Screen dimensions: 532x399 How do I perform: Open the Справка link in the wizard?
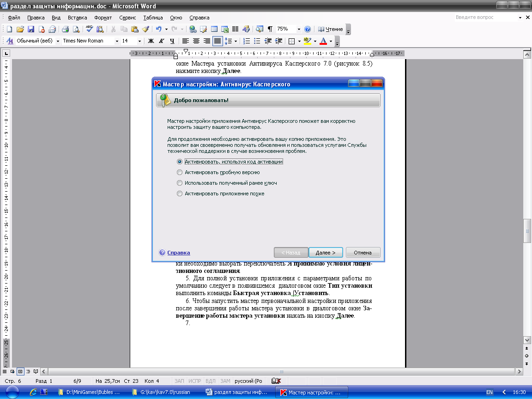(x=178, y=253)
